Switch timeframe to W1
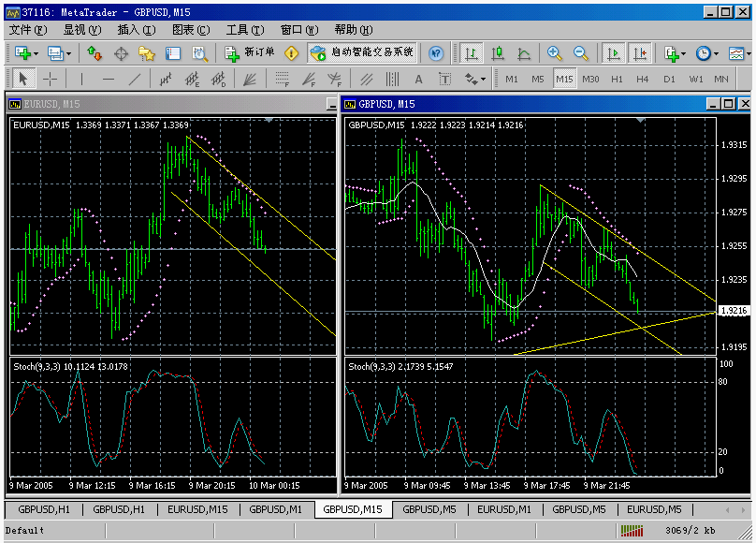This screenshot has width=756, height=543. [696, 79]
